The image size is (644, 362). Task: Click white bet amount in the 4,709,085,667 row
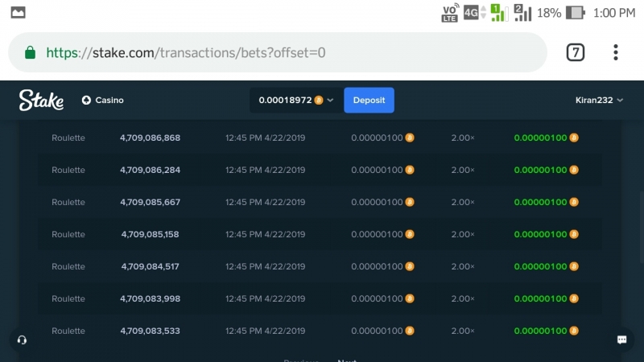pyautogui.click(x=377, y=202)
